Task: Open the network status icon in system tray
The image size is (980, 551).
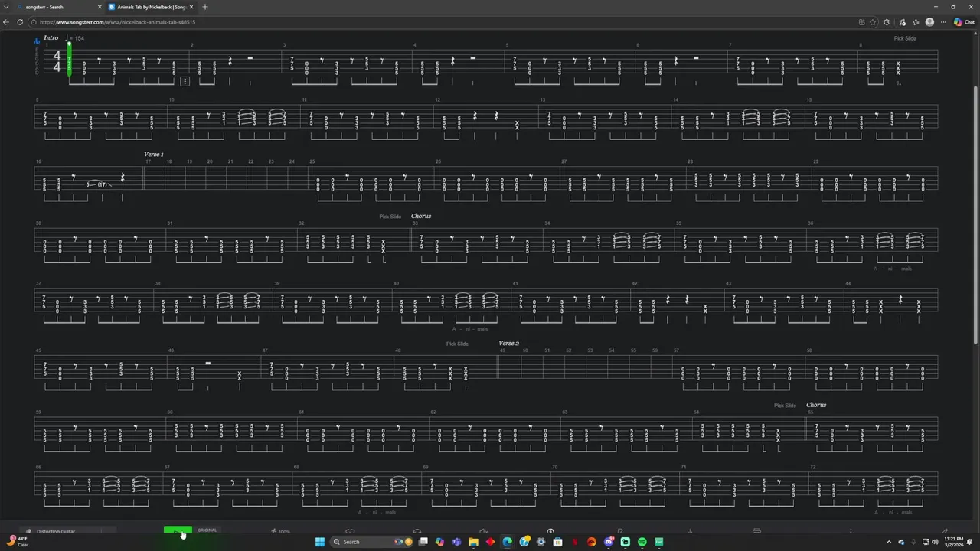Action: click(x=926, y=542)
